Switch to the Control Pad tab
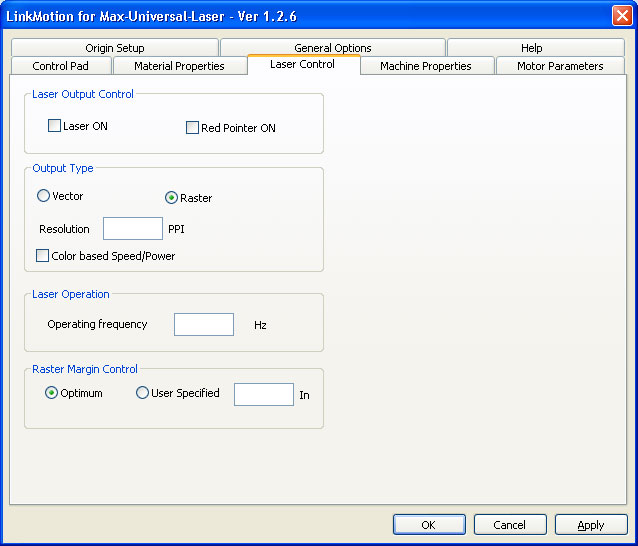 (60, 66)
